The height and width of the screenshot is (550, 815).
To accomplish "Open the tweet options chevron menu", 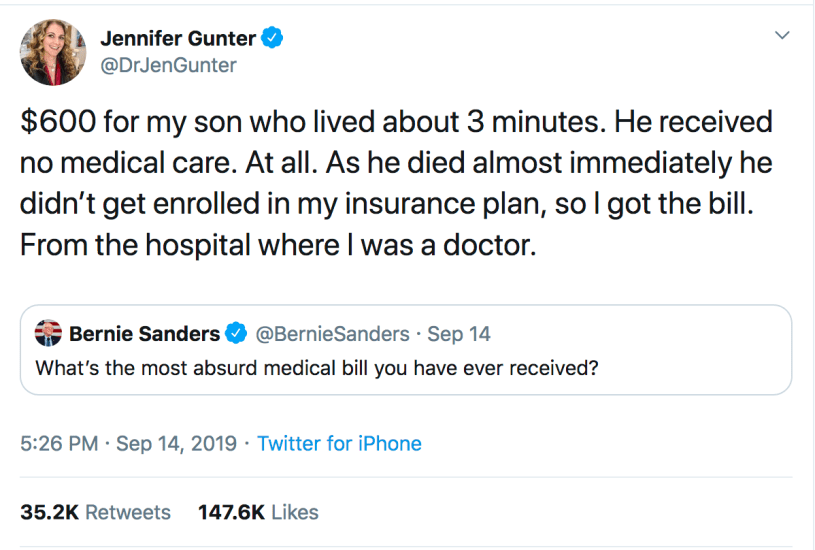I will tap(783, 37).
